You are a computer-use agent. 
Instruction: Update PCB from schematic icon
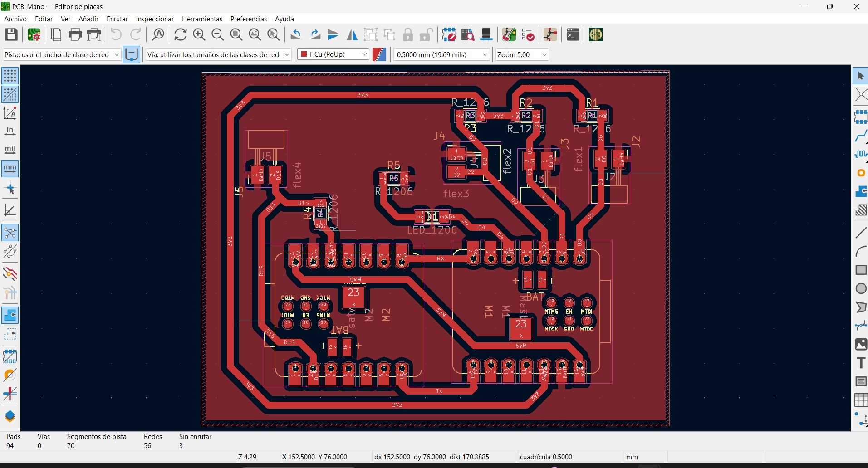pyautogui.click(x=509, y=34)
